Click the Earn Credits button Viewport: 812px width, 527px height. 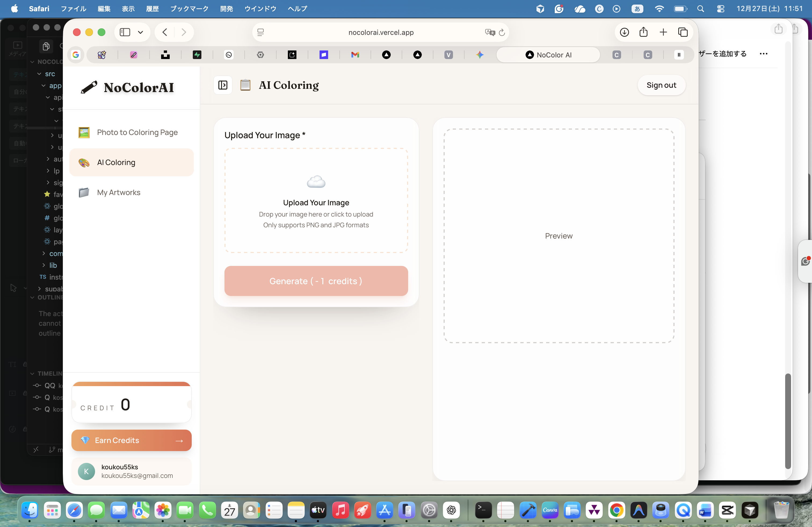[131, 440]
